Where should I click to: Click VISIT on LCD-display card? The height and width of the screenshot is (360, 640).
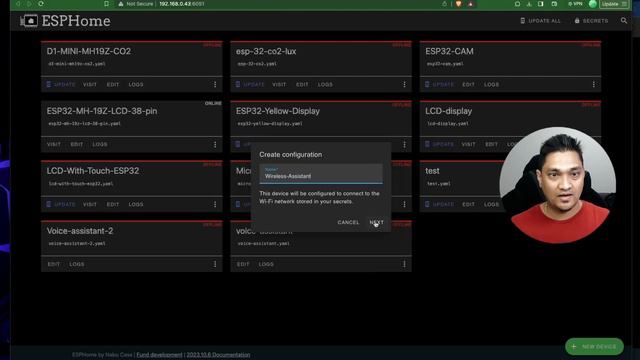[x=469, y=144]
